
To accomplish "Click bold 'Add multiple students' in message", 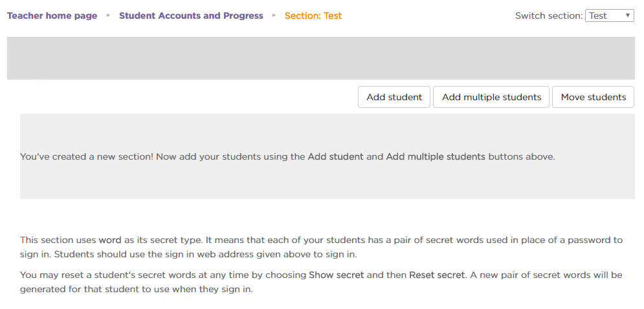I will pos(436,156).
